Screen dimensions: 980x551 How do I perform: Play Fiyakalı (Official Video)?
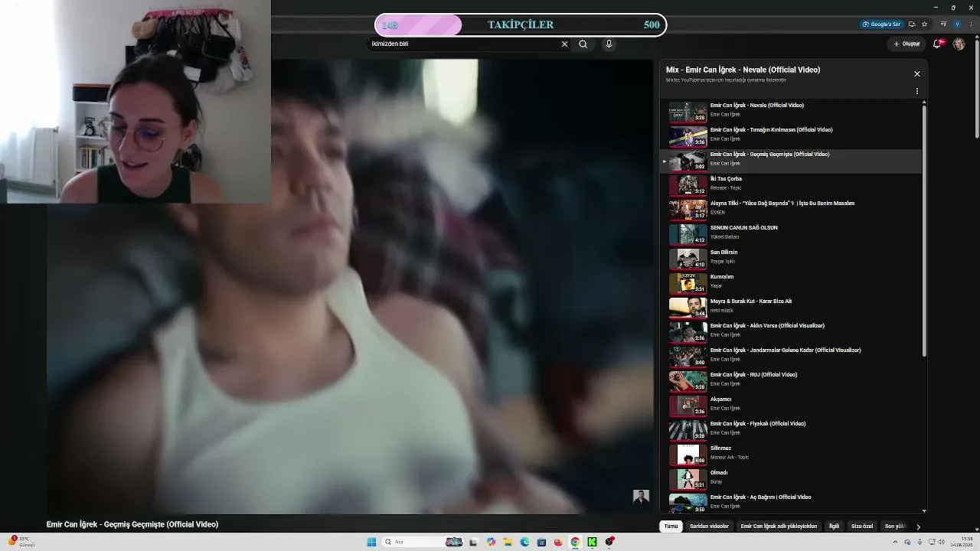(x=791, y=430)
